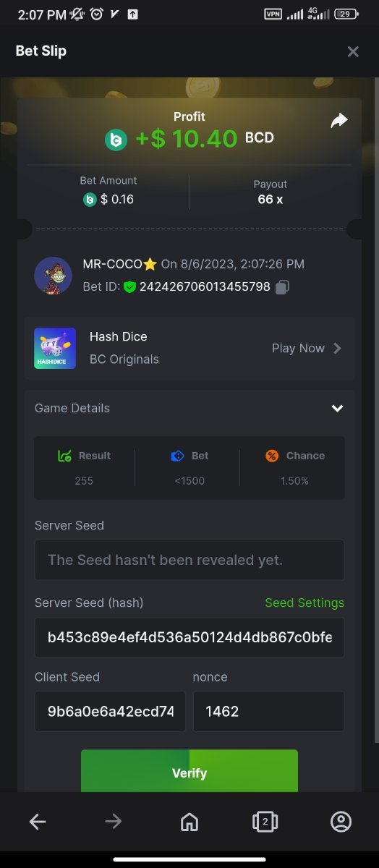Open Seed Settings link
This screenshot has height=868, width=379.
305,603
